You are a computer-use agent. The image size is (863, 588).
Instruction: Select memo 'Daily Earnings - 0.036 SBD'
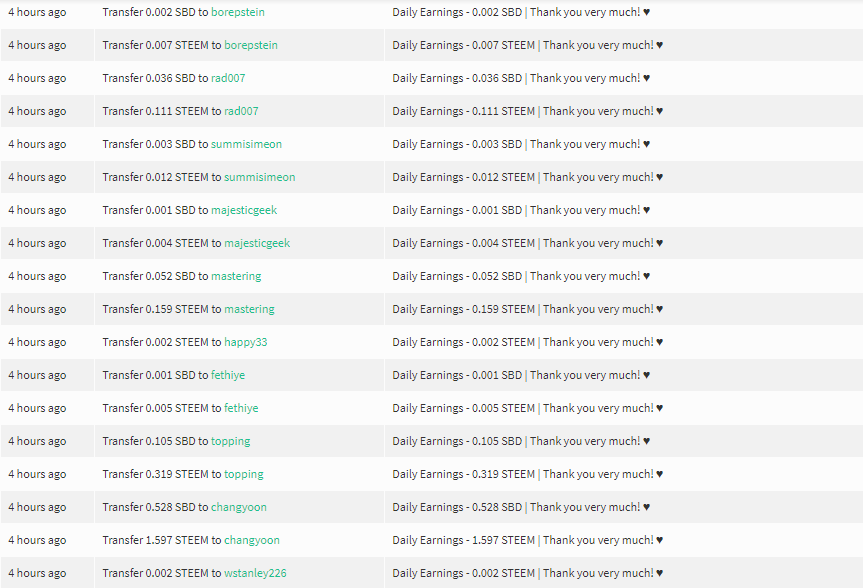click(457, 78)
